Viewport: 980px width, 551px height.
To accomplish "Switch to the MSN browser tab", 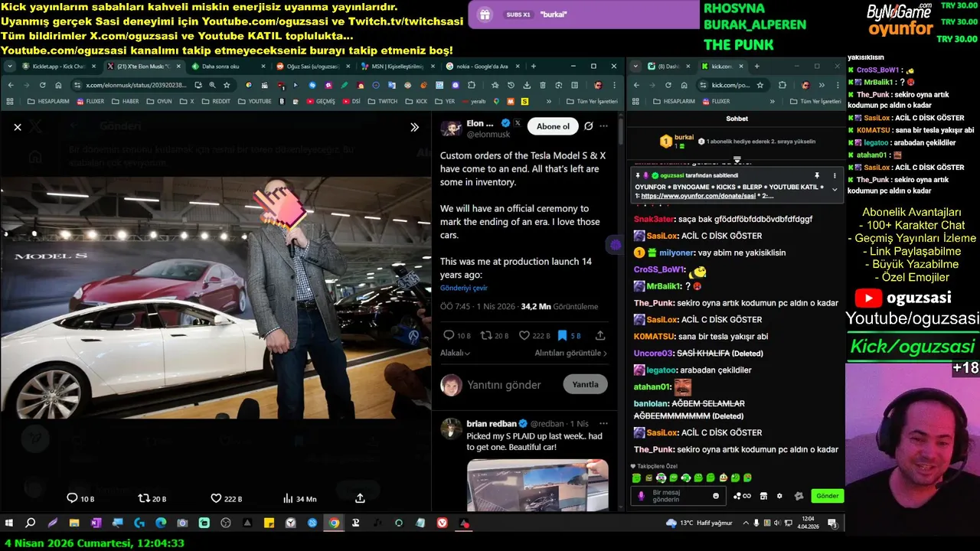I will [398, 67].
